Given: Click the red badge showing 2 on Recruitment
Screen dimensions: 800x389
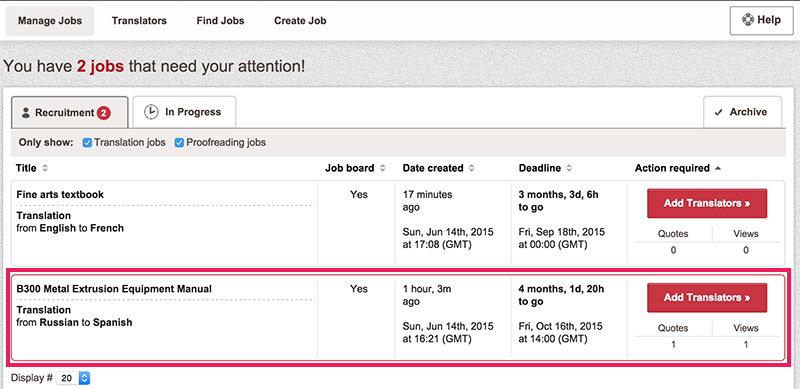Looking at the screenshot, I should tap(104, 113).
